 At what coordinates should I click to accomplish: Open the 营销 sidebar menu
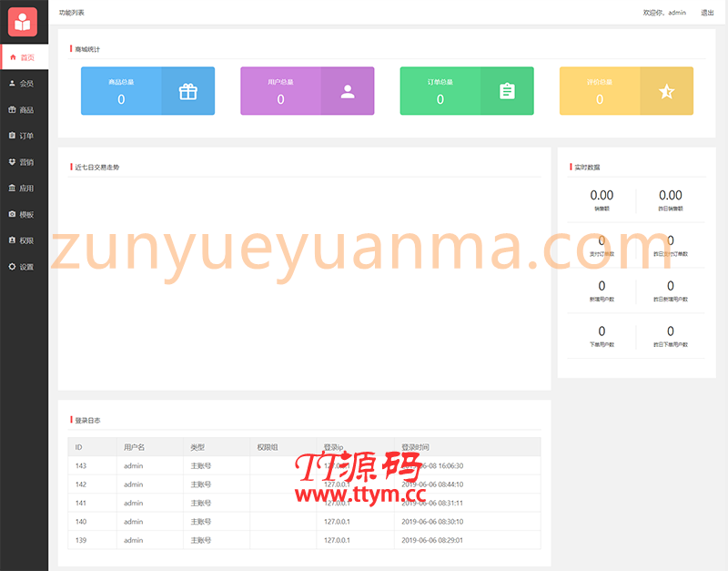(x=25, y=162)
